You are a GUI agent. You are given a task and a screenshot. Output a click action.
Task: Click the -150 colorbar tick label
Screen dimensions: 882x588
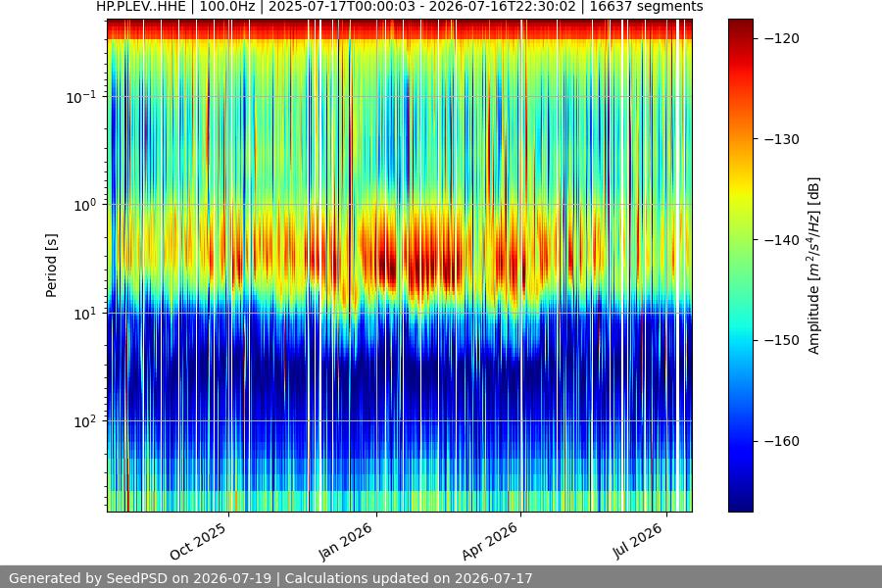pos(782,340)
